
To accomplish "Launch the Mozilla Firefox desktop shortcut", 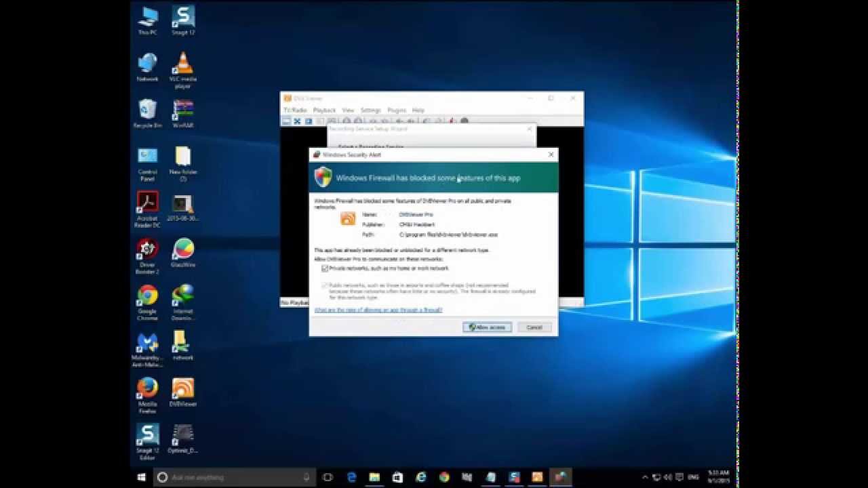I will coord(148,396).
